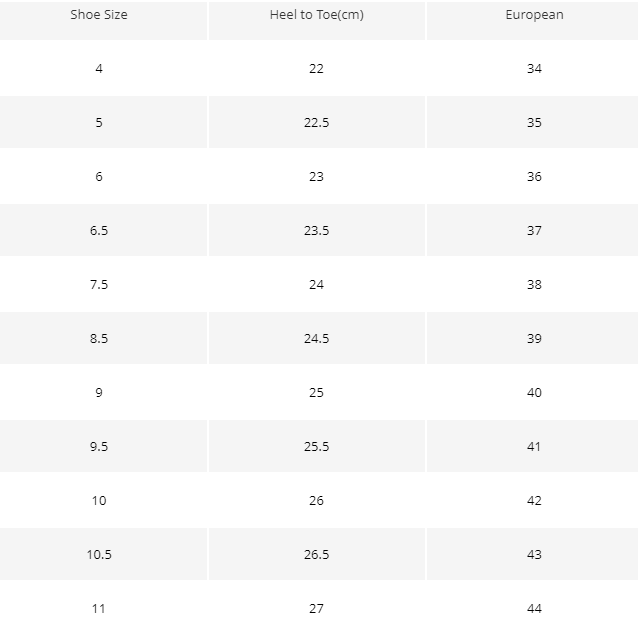The image size is (638, 636).
Task: Select European size 44 cell
Action: (x=534, y=608)
